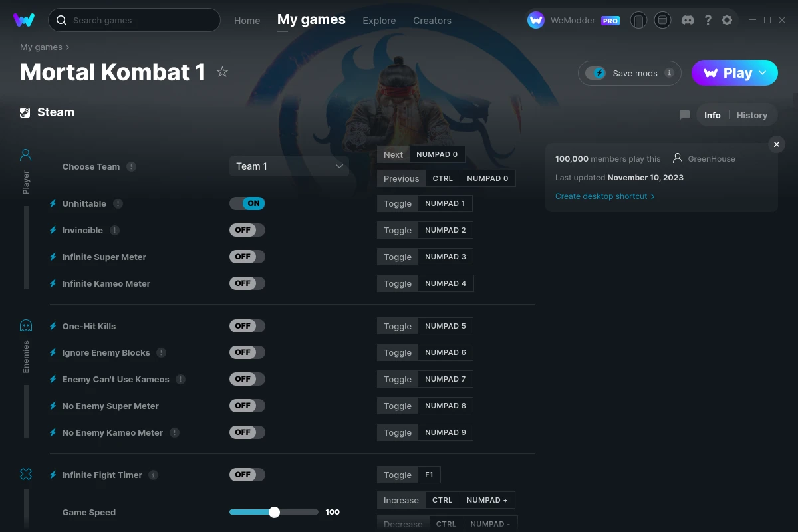Open the comments speech bubble icon
This screenshot has height=532, width=798.
tap(684, 115)
